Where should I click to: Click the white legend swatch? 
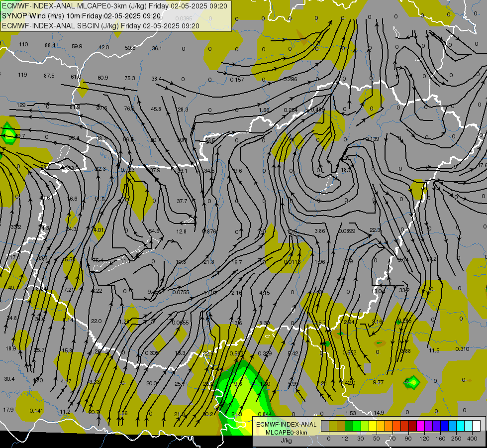coord(477,426)
